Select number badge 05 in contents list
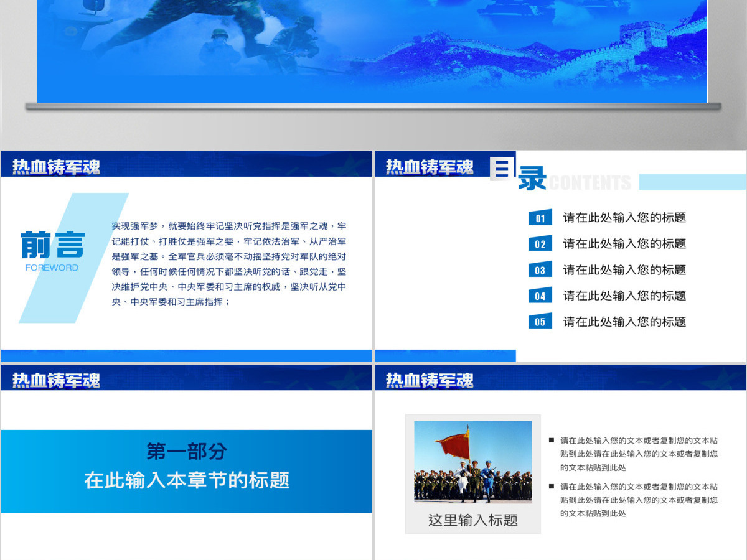The height and width of the screenshot is (560, 747). click(540, 322)
